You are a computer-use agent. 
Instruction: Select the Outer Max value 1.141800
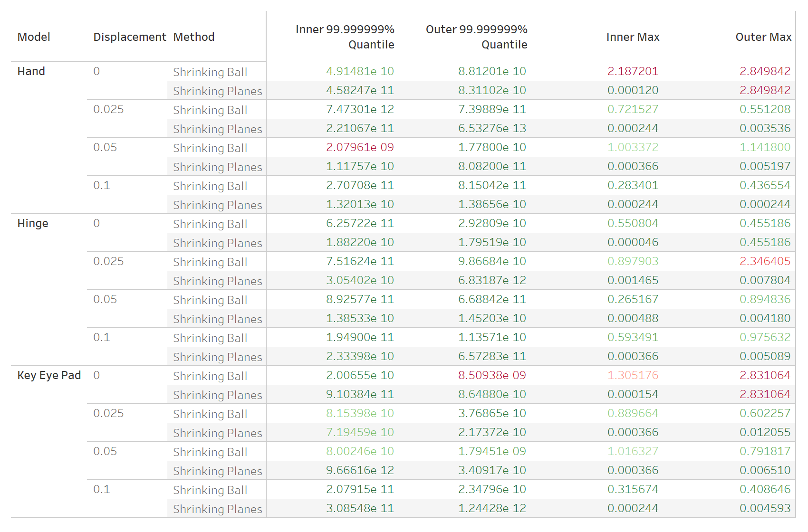(x=765, y=147)
